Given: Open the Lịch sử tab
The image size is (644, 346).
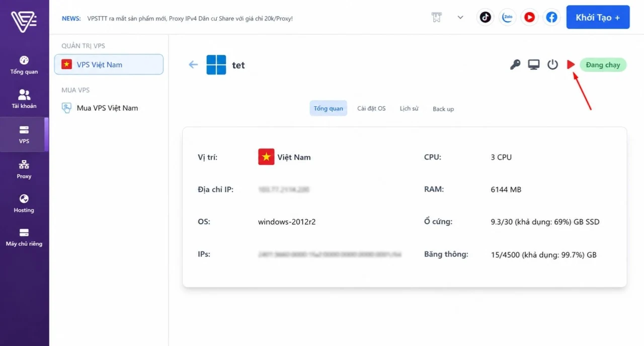Looking at the screenshot, I should [409, 108].
